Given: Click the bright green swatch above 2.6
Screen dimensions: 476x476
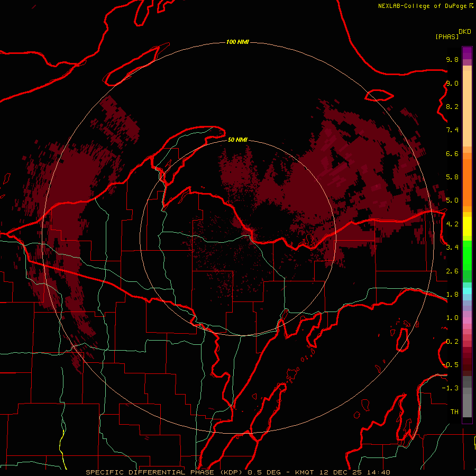Looking at the screenshot, I should click(x=467, y=256).
